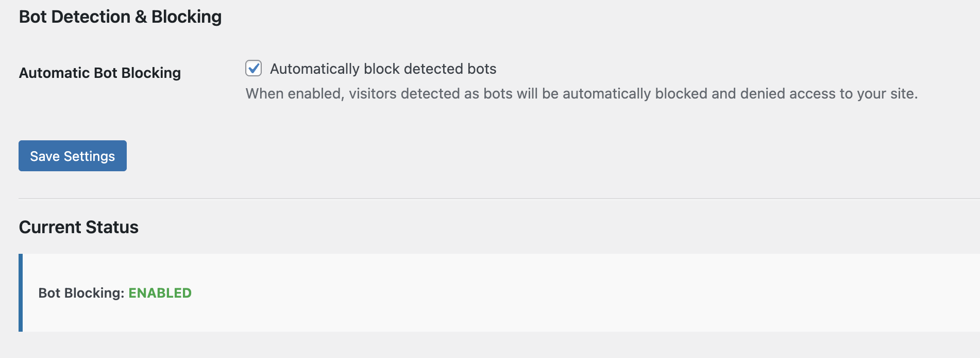
Task: Click the word "Settings" on the save button
Action: click(89, 156)
